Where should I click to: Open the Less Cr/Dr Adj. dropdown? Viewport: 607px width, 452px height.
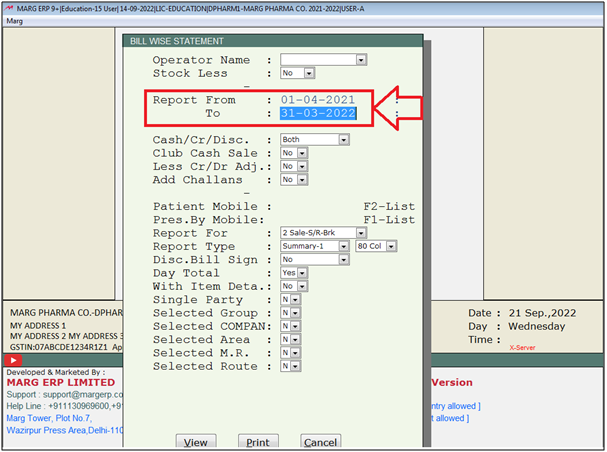click(302, 166)
